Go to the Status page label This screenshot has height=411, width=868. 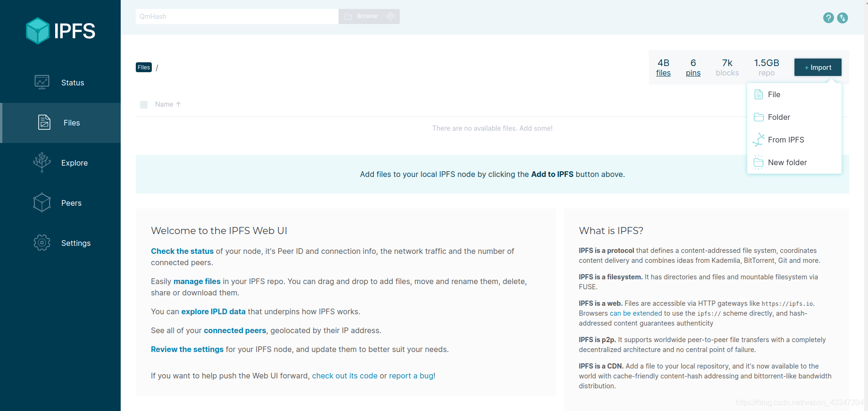(x=73, y=83)
